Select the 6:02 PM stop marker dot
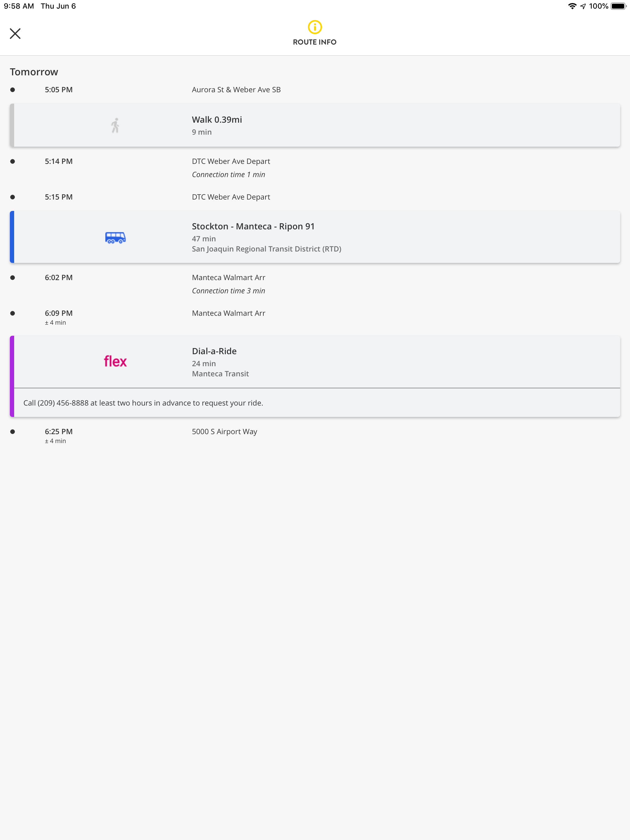Screen dimensions: 630x840 (x=13, y=277)
